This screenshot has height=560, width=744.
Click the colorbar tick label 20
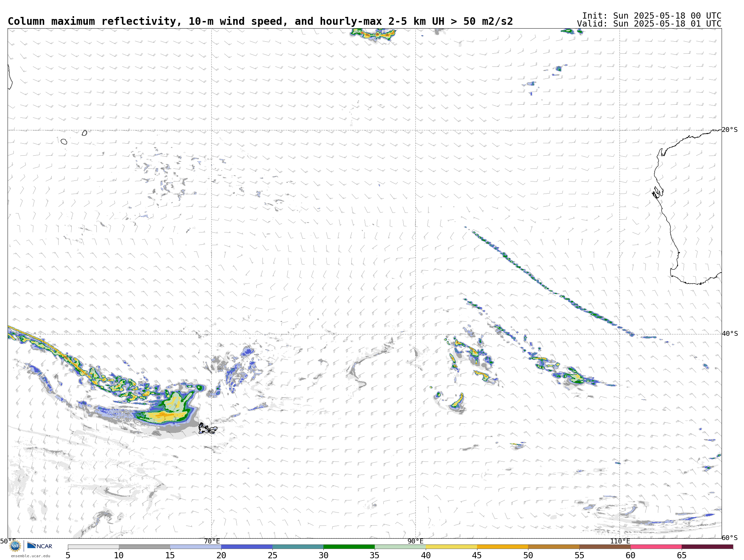pyautogui.click(x=221, y=556)
